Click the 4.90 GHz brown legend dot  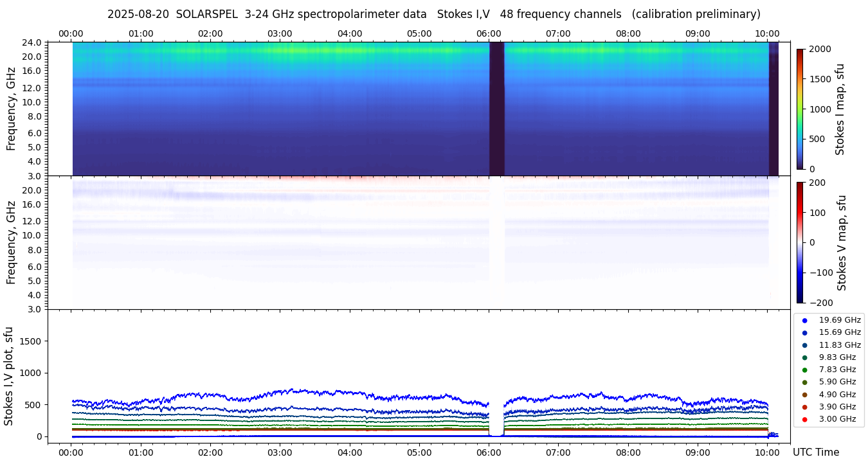(804, 395)
